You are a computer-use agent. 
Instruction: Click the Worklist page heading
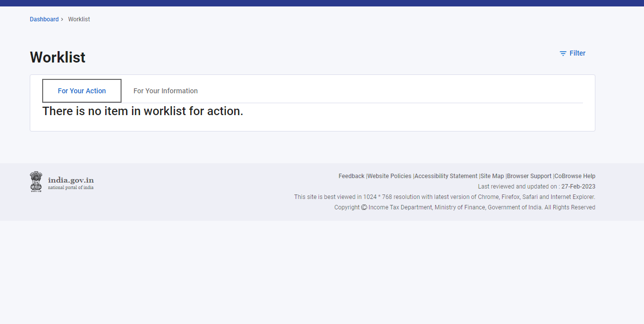(x=58, y=58)
